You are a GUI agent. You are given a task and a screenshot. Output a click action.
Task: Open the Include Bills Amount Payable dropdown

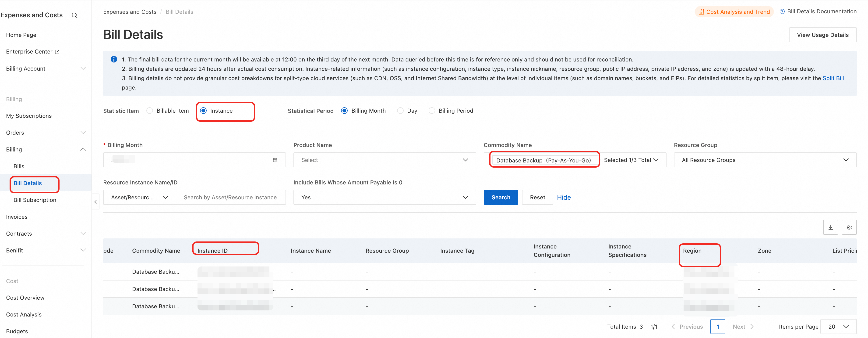pyautogui.click(x=385, y=197)
